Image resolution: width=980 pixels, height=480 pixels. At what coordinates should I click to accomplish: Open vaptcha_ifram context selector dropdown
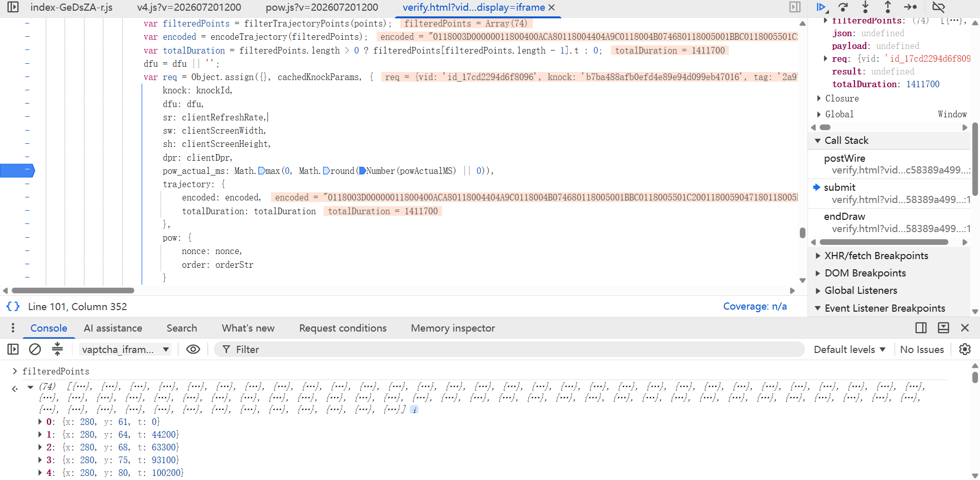click(x=125, y=349)
